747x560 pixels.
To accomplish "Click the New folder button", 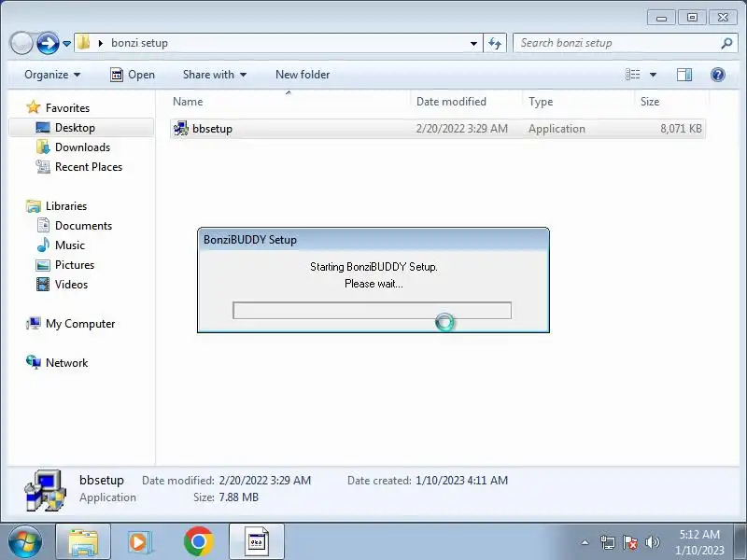I will [303, 75].
